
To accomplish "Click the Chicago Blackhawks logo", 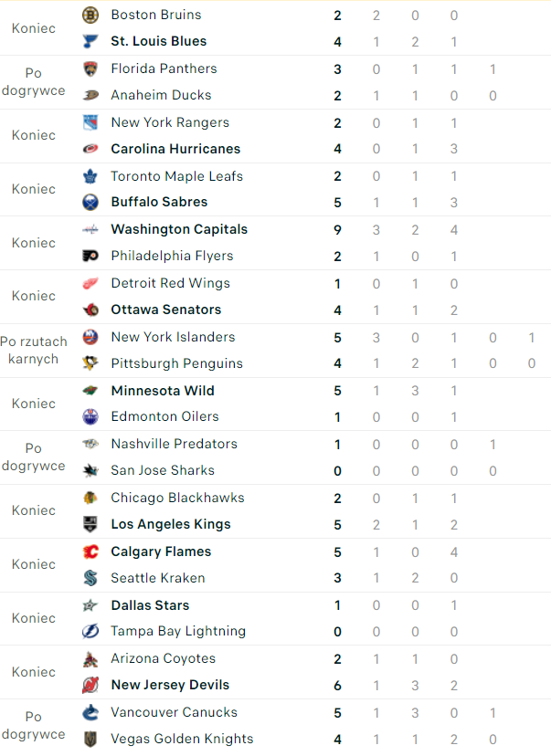I will pyautogui.click(x=90, y=498).
